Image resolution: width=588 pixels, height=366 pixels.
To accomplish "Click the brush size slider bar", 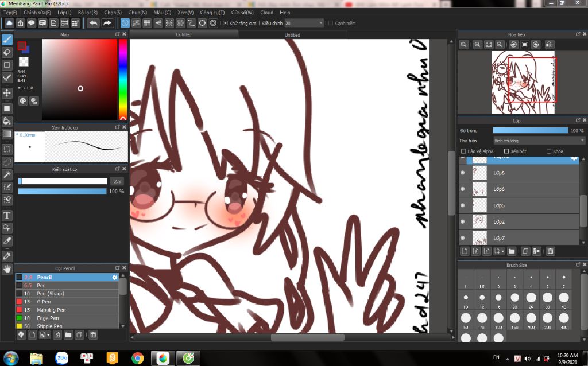I will pyautogui.click(x=63, y=181).
